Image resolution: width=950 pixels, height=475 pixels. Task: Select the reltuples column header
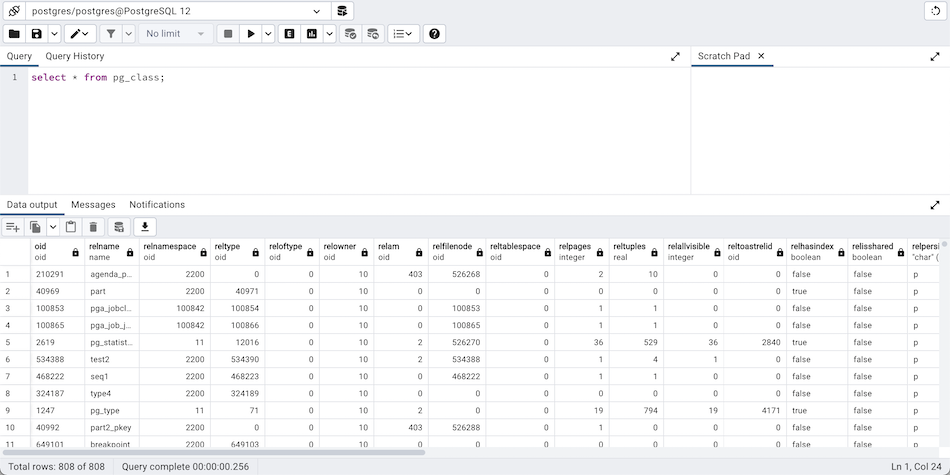[x=637, y=251]
